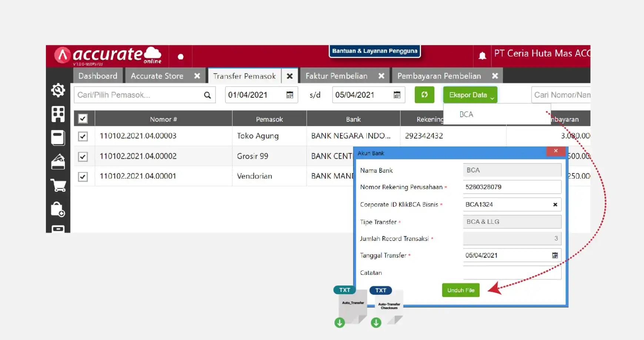Sort by the Pemasok column header
The image size is (644, 340).
[269, 119]
